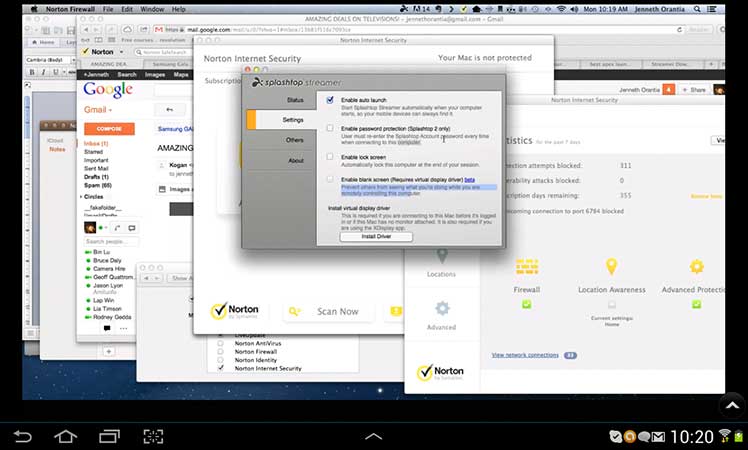
Task: Open Advanced gear icon in Norton sidebar
Action: point(441,310)
